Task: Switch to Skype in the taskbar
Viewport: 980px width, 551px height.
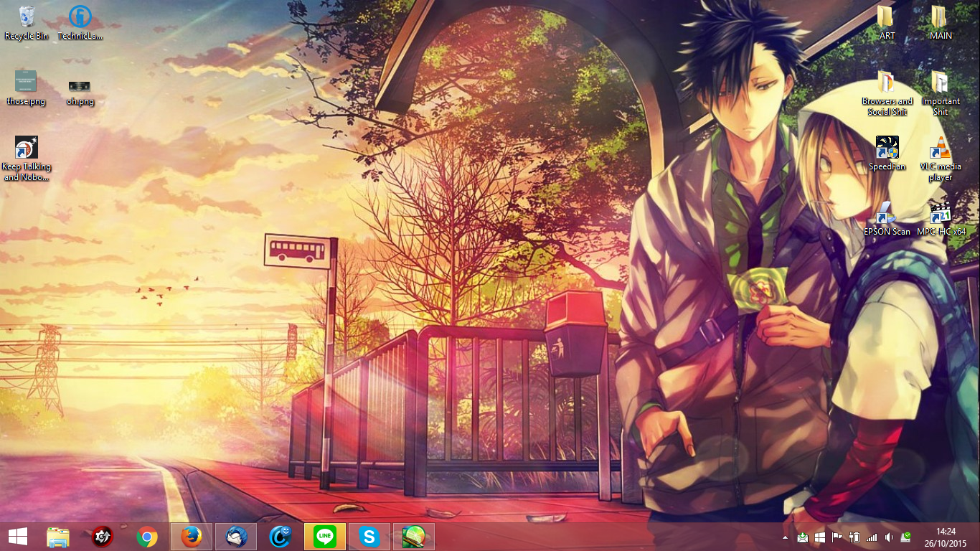Action: click(369, 537)
